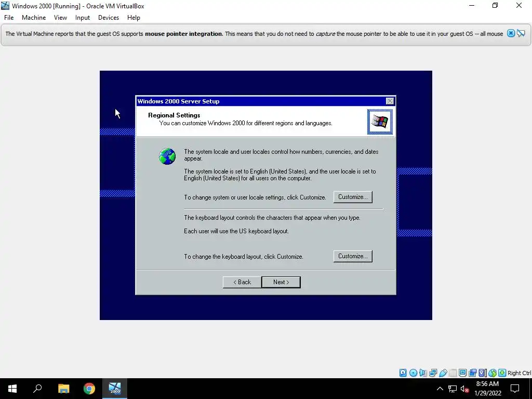This screenshot has width=532, height=399.
Task: Click the Regional Settings heading text
Action: (x=174, y=115)
